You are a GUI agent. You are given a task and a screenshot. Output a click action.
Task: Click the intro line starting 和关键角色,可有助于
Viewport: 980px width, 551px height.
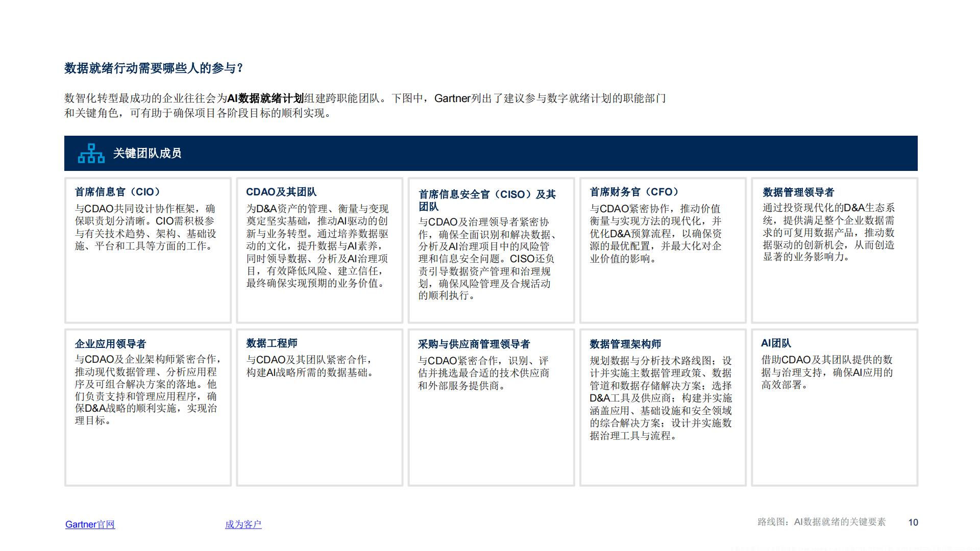click(x=199, y=113)
